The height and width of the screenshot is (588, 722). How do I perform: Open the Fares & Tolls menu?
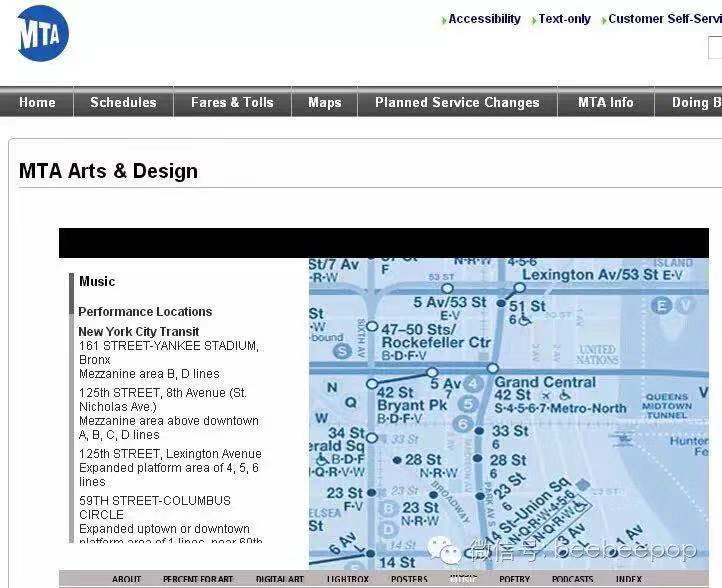233,102
